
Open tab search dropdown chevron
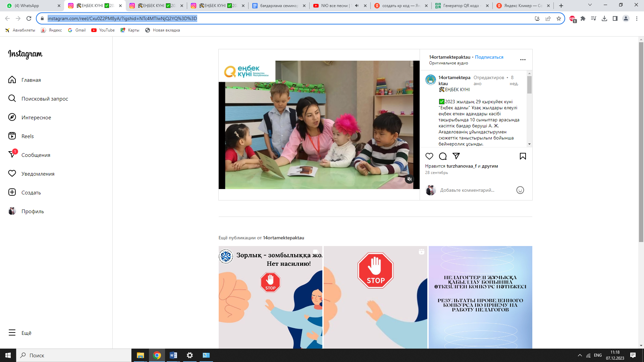tap(590, 5)
